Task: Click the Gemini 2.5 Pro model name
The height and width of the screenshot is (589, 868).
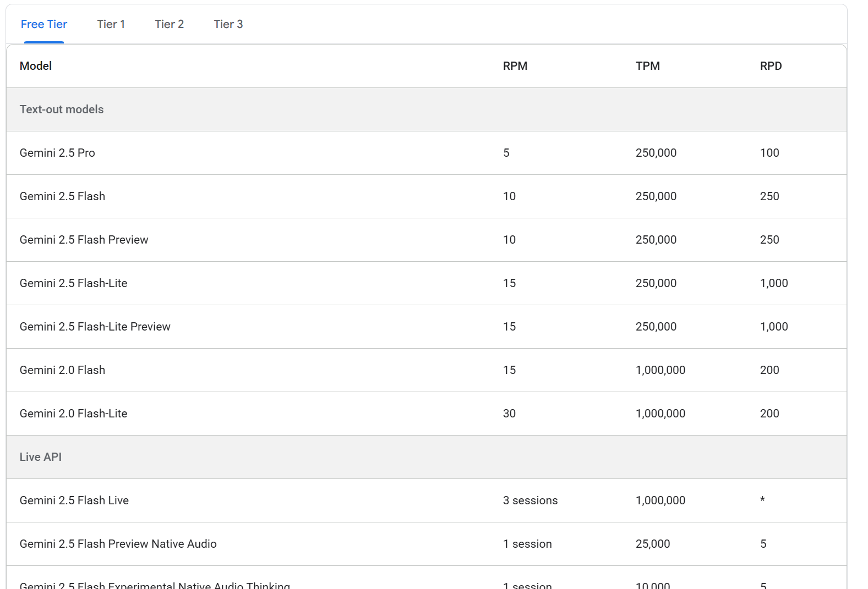Action: pos(57,153)
